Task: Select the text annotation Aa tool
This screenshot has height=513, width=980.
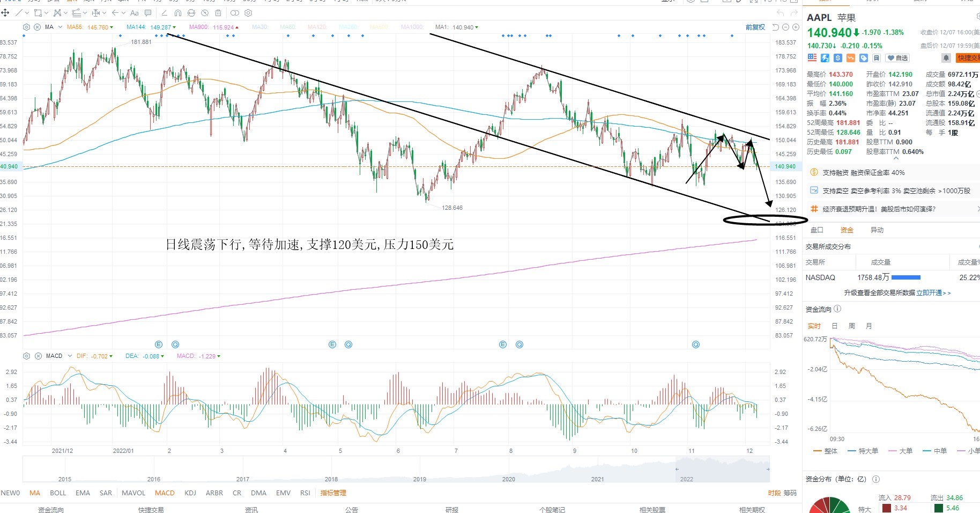Action: [134, 12]
